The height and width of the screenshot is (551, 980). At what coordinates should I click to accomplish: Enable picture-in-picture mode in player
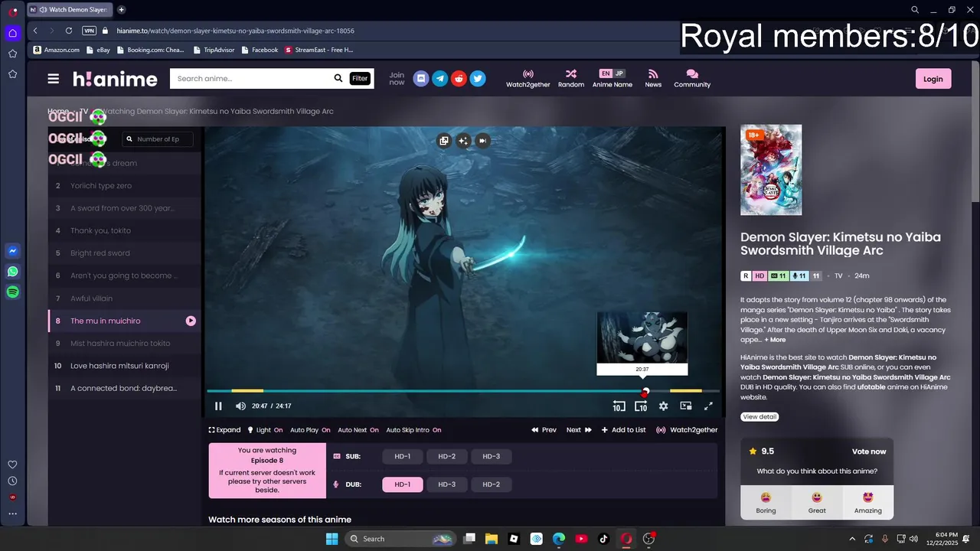[686, 406]
